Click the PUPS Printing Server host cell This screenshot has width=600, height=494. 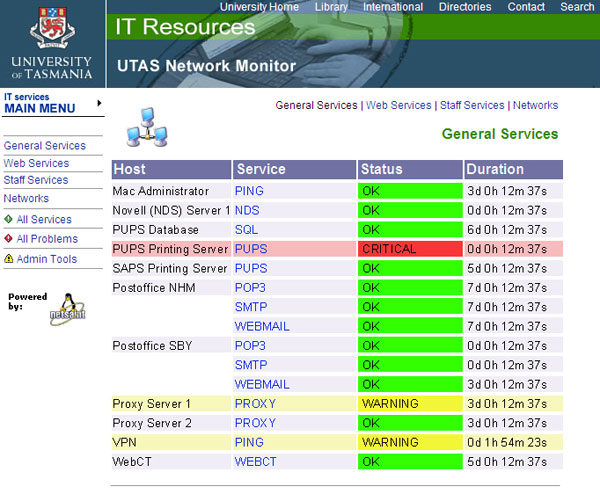171,249
